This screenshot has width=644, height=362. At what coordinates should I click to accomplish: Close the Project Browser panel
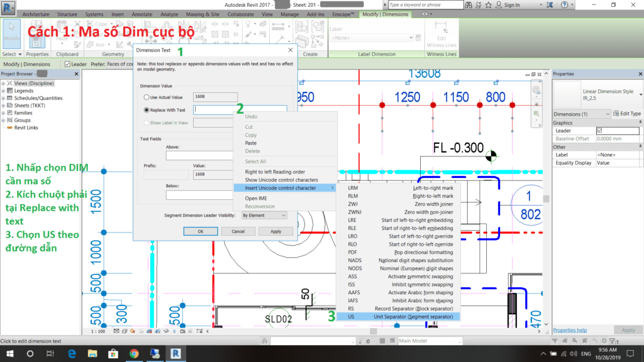tap(76, 74)
